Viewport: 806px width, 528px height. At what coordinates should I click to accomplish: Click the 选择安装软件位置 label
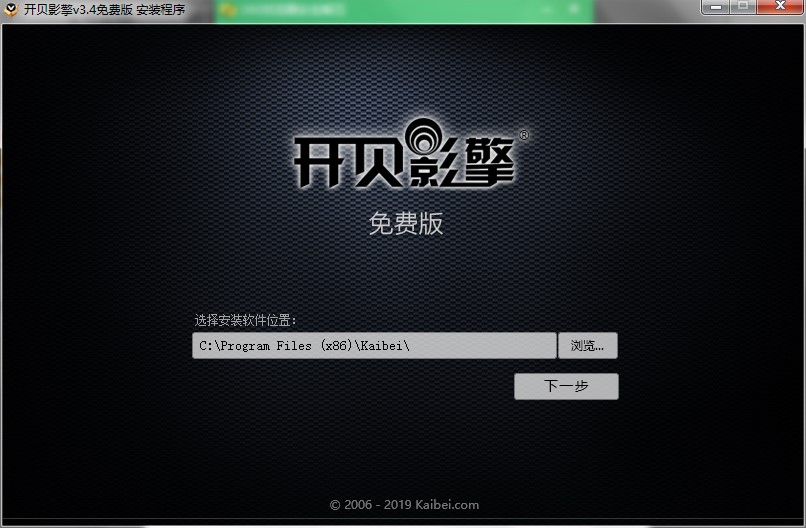click(x=245, y=320)
